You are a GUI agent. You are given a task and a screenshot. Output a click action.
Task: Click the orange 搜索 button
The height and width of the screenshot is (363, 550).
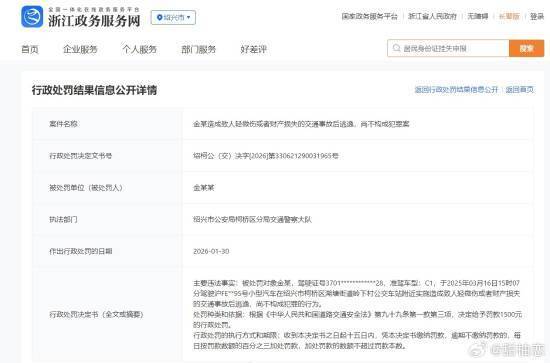(526, 48)
